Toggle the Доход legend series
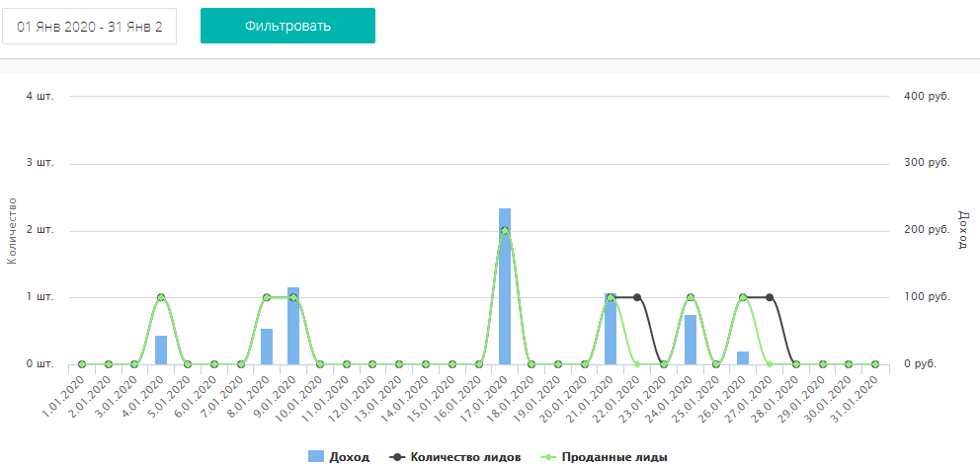The image size is (980, 468). coord(349,457)
